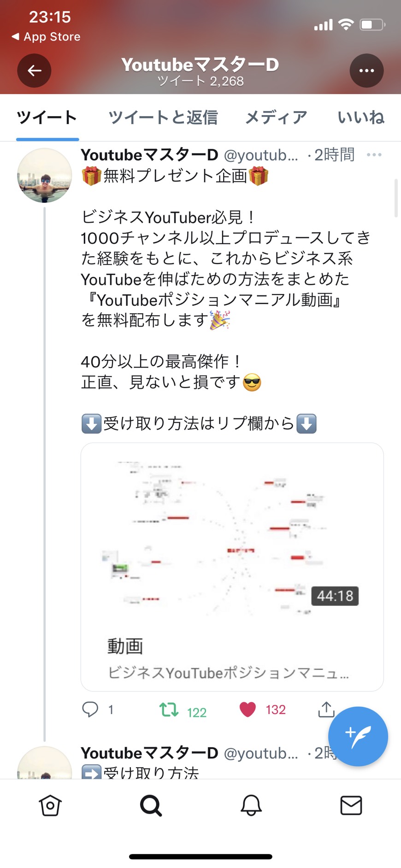Screen dimensions: 401x868
Task: Open YoutubeマスターD profile avatar in first tweet
Action: click(x=44, y=176)
